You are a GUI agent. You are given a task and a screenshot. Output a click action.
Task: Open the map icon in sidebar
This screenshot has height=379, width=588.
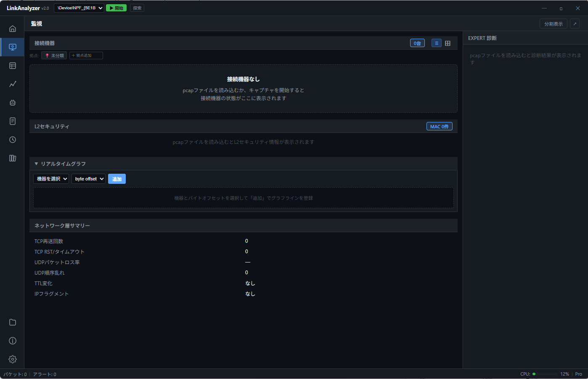tap(13, 158)
